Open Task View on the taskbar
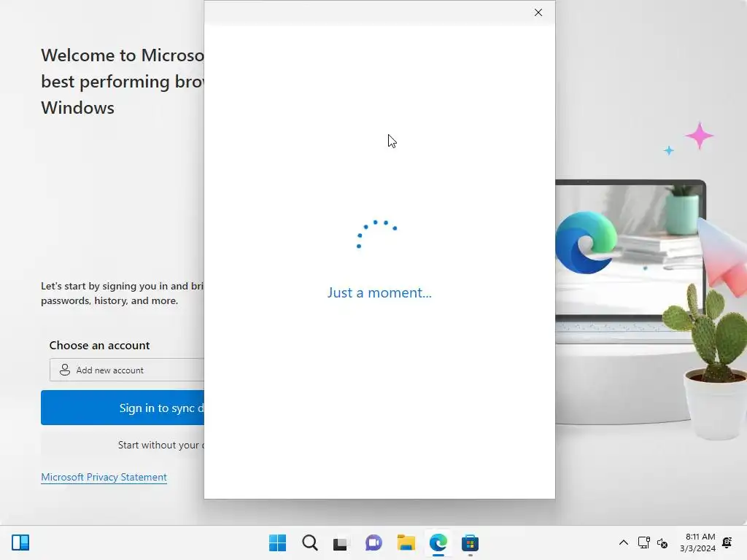Screen dimensions: 747x560 (x=341, y=542)
